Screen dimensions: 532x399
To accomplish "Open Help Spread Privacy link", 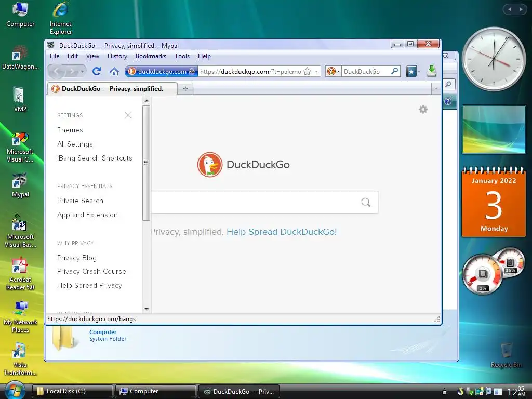I will (89, 285).
